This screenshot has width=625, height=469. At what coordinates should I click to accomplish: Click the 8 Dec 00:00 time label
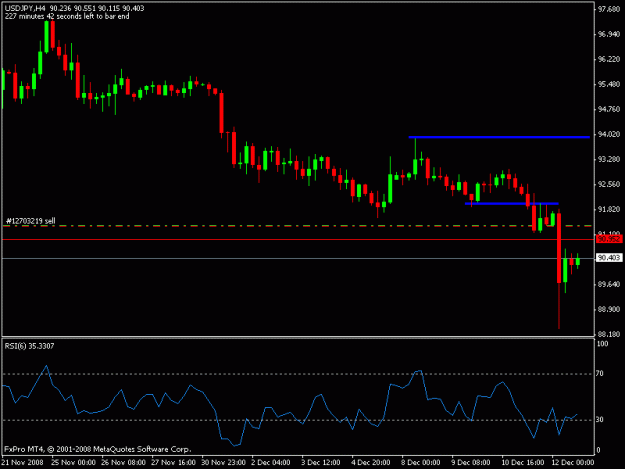click(x=421, y=462)
